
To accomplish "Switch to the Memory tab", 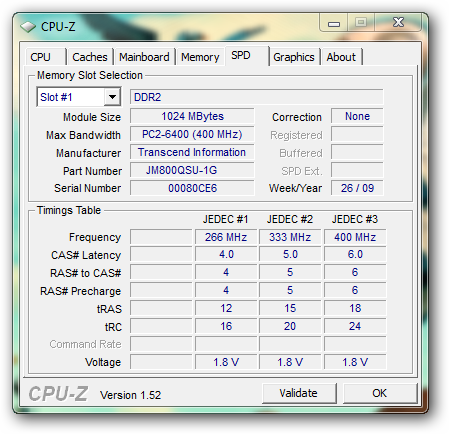I will [200, 57].
